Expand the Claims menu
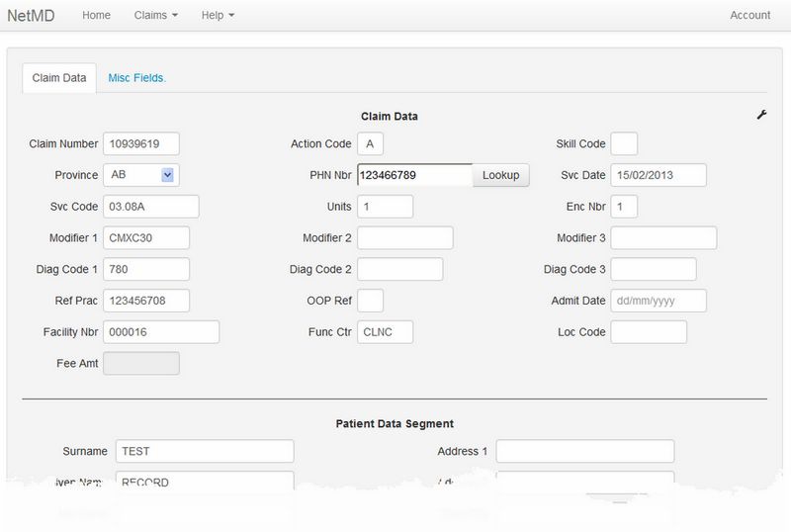791x532 pixels. [156, 15]
